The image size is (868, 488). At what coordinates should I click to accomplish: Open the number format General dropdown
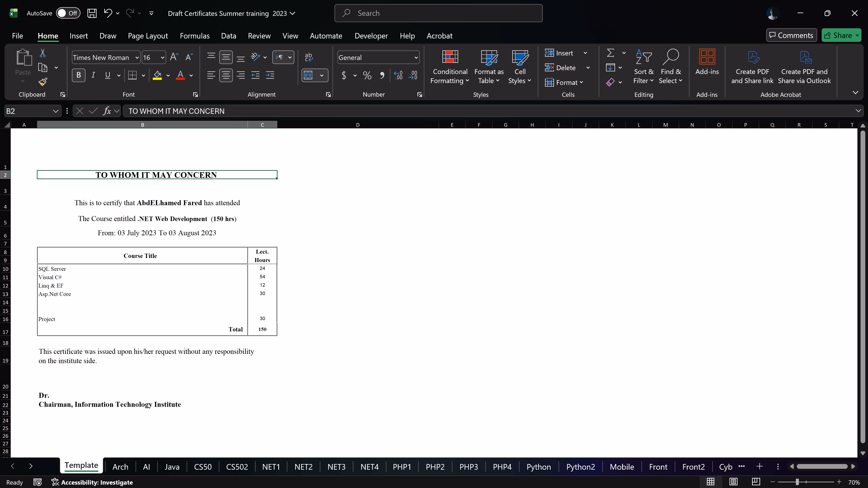[416, 58]
